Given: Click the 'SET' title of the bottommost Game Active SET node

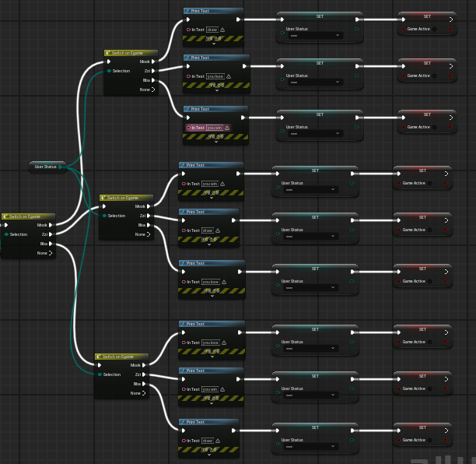Looking at the screenshot, I should pos(422,427).
